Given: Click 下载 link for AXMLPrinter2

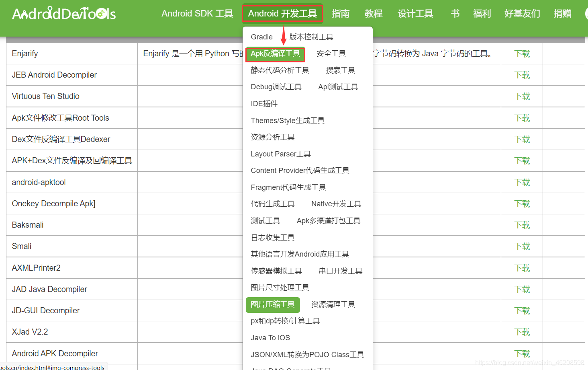Looking at the screenshot, I should click(522, 268).
